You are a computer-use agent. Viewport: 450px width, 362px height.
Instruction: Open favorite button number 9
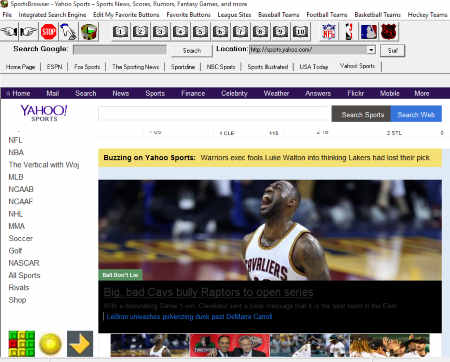[280, 32]
